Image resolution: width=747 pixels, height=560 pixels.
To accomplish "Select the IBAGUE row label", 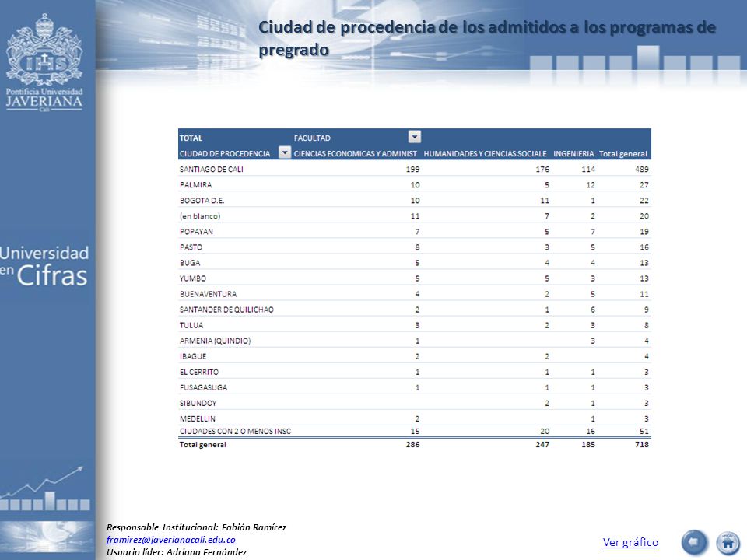I will tap(192, 357).
